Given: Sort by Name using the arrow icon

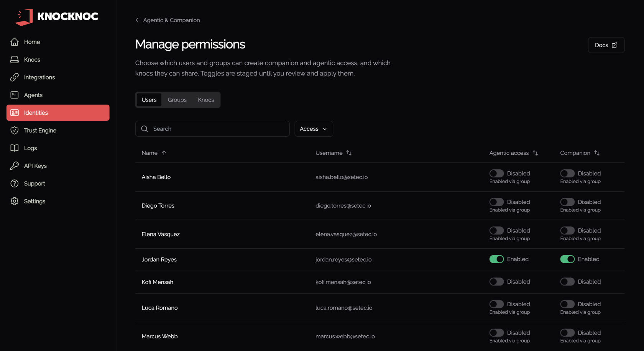Looking at the screenshot, I should (x=164, y=153).
